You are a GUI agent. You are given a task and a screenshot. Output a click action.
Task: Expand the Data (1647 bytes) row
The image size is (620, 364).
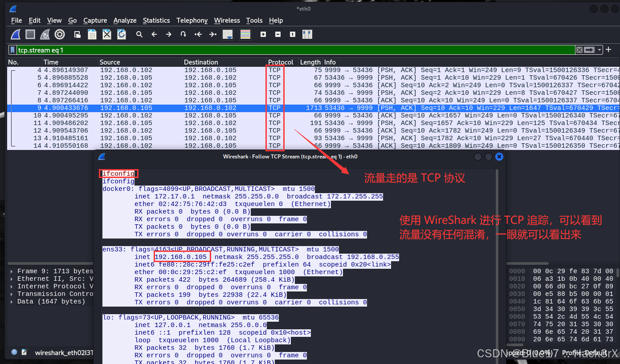coord(12,302)
